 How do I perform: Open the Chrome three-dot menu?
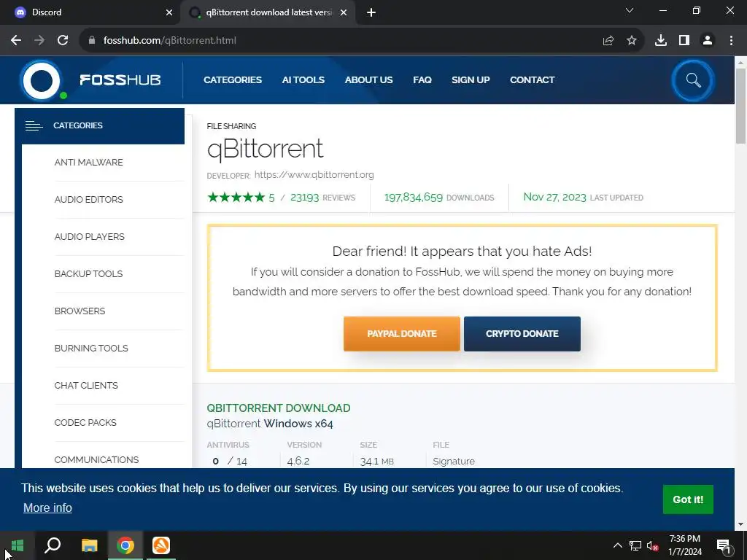point(731,41)
